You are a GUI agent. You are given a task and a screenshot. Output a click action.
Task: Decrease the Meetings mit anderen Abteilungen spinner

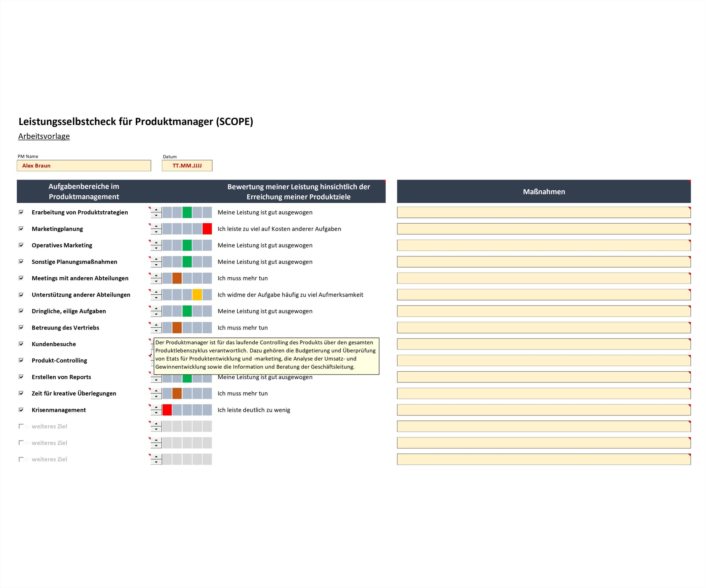pyautogui.click(x=156, y=281)
